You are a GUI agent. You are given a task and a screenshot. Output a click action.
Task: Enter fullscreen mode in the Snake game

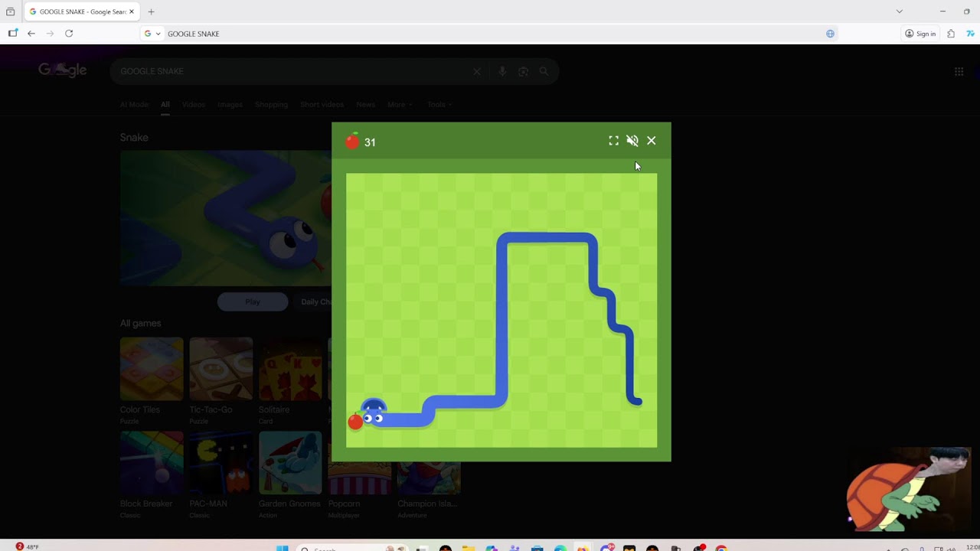(613, 141)
